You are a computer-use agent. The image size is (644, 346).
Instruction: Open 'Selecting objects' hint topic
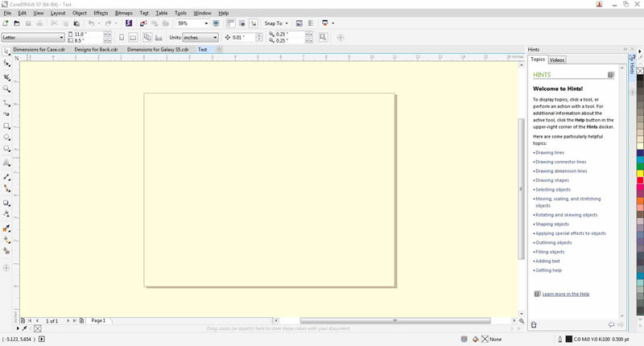coord(553,190)
